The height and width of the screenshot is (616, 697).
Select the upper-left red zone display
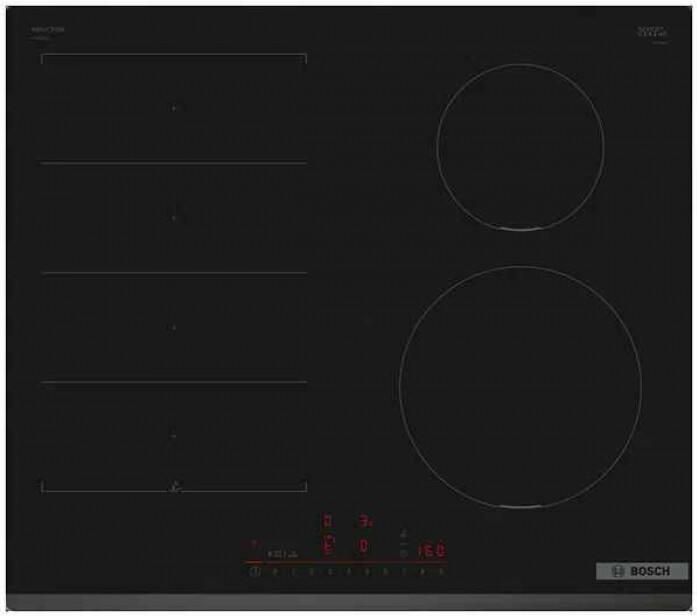[x=328, y=520]
